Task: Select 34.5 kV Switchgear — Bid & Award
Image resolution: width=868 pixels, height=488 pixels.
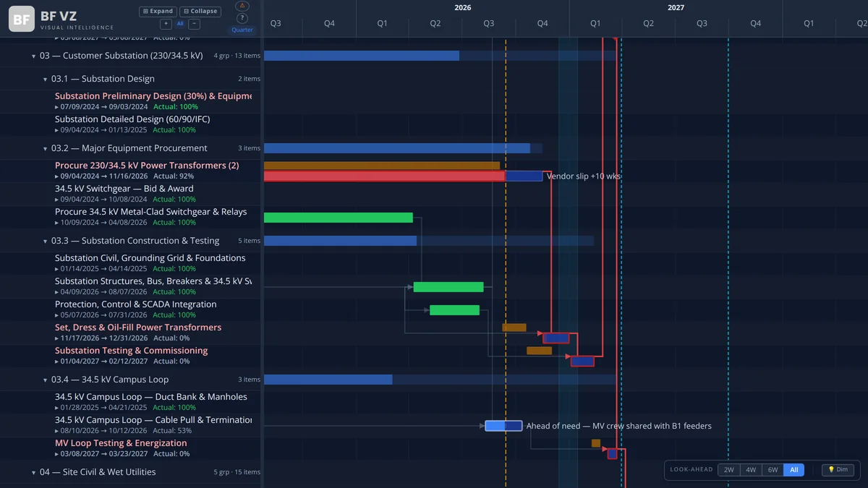Action: tap(124, 189)
